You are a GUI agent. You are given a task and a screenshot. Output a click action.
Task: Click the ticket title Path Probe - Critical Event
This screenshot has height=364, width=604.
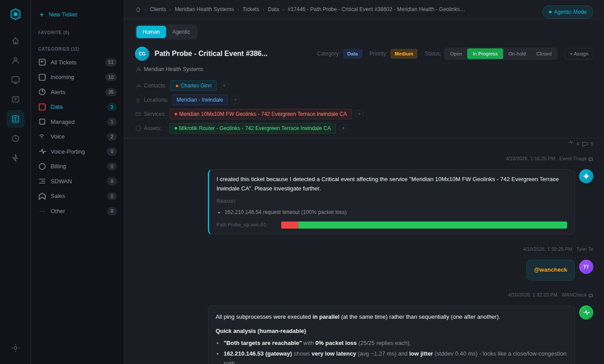pyautogui.click(x=211, y=54)
